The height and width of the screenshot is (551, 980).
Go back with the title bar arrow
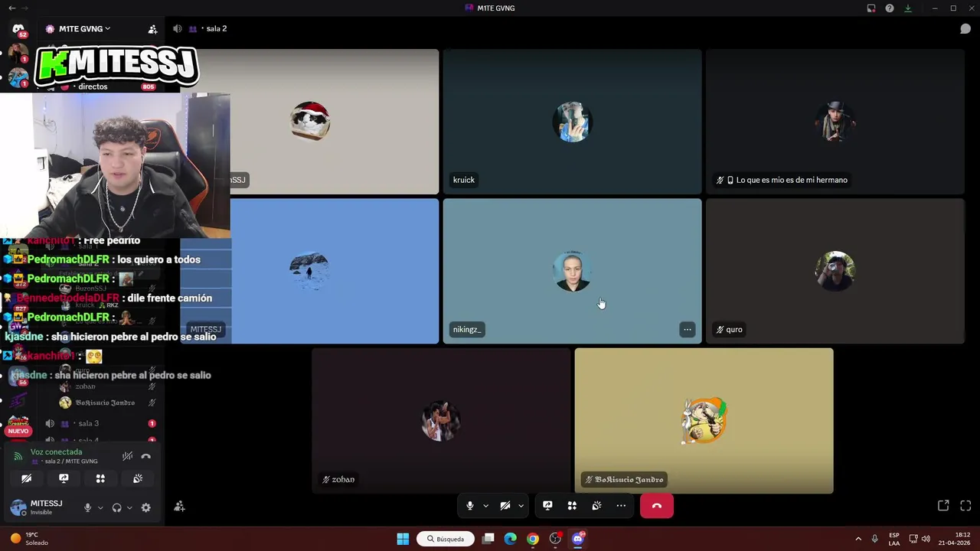(11, 8)
